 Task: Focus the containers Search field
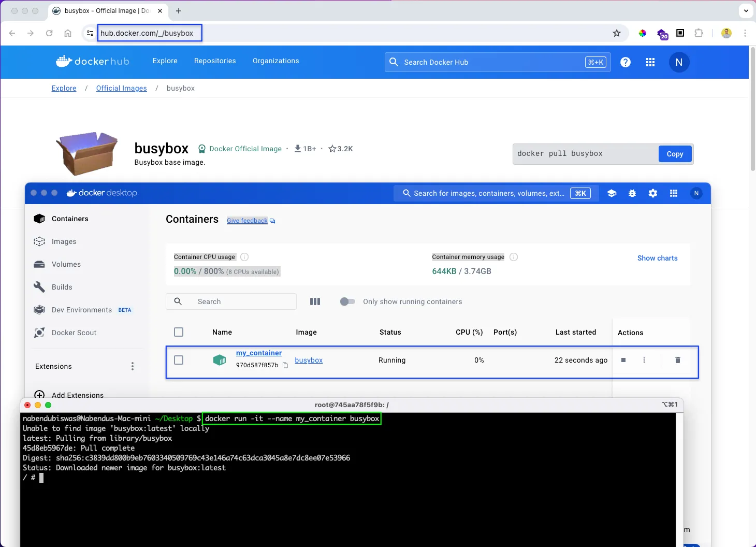click(x=231, y=301)
